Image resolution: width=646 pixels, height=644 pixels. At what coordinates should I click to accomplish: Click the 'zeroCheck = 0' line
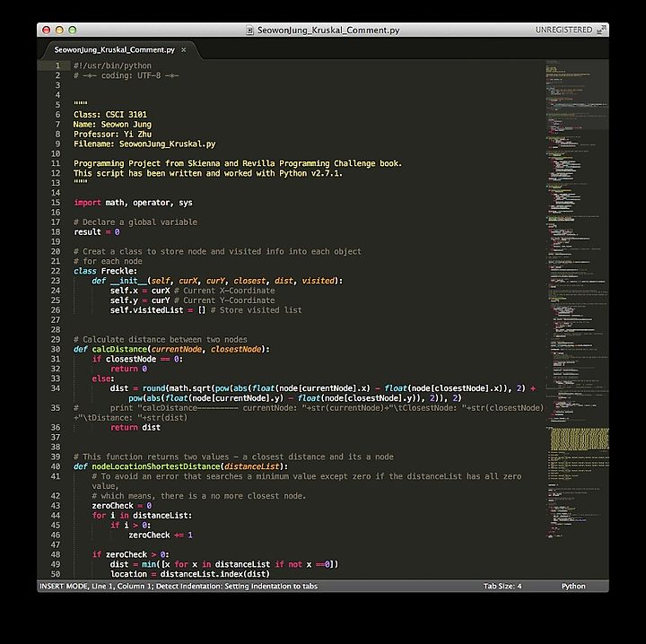121,506
